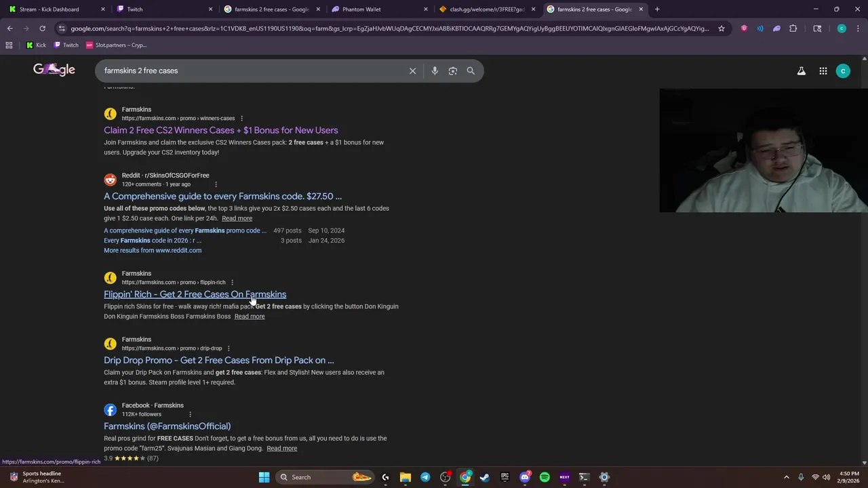Open Google Search Labs flask icon
The width and height of the screenshot is (868, 488).
tap(802, 70)
